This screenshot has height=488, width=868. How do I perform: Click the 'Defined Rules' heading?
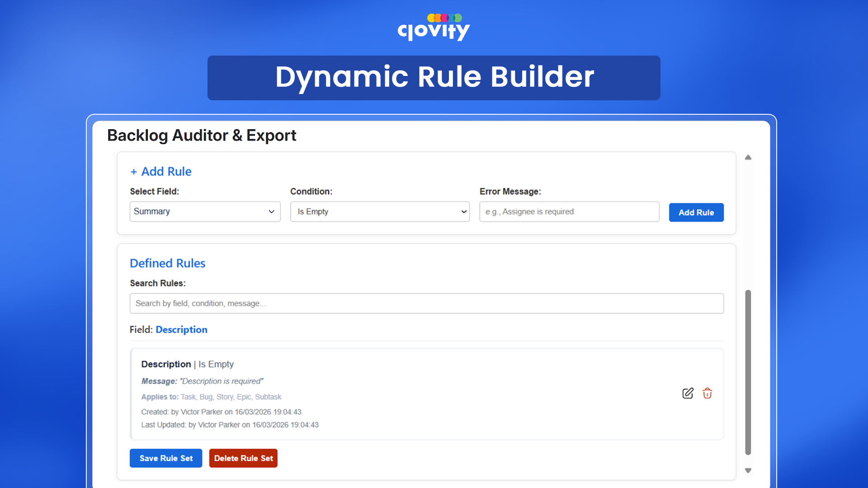(x=167, y=263)
